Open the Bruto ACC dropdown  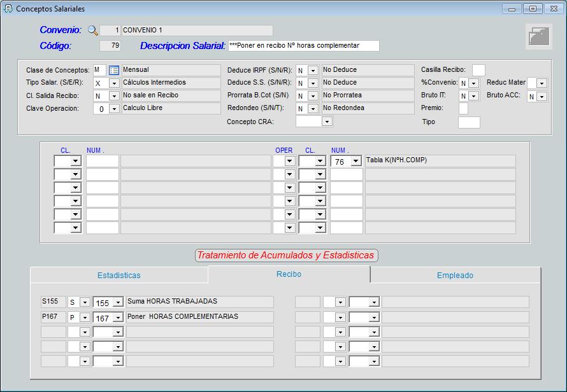click(542, 97)
